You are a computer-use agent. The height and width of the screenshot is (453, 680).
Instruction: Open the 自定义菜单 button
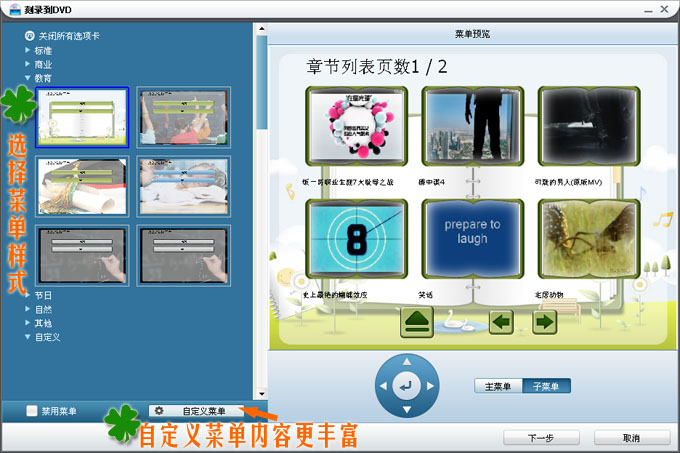tap(196, 411)
